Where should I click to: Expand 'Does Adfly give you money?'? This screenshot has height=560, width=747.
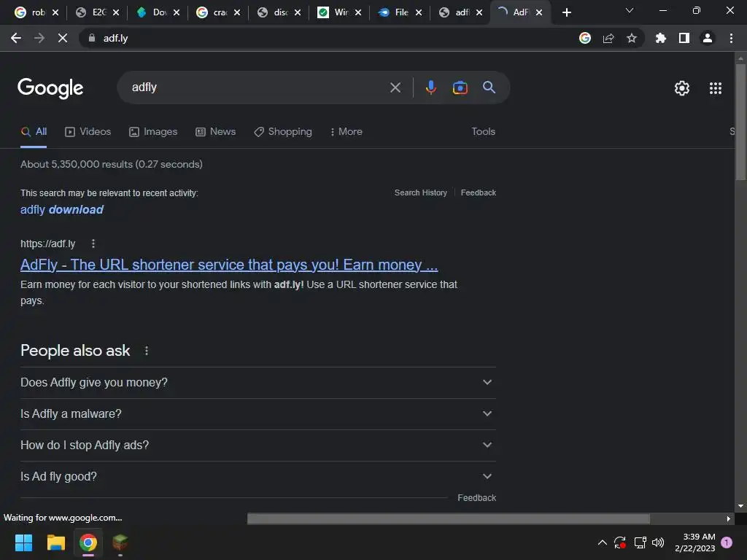pos(258,382)
